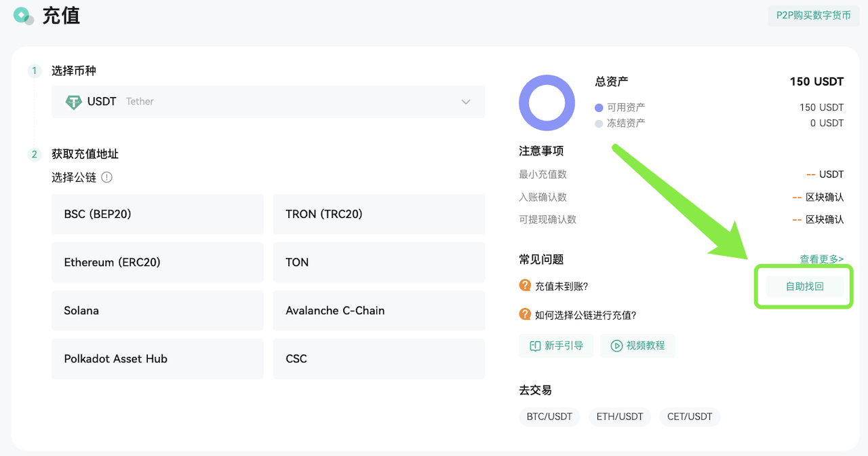Click the 0 USDT frozen assets value
Viewport: 868px width, 456px height.
pyautogui.click(x=827, y=123)
